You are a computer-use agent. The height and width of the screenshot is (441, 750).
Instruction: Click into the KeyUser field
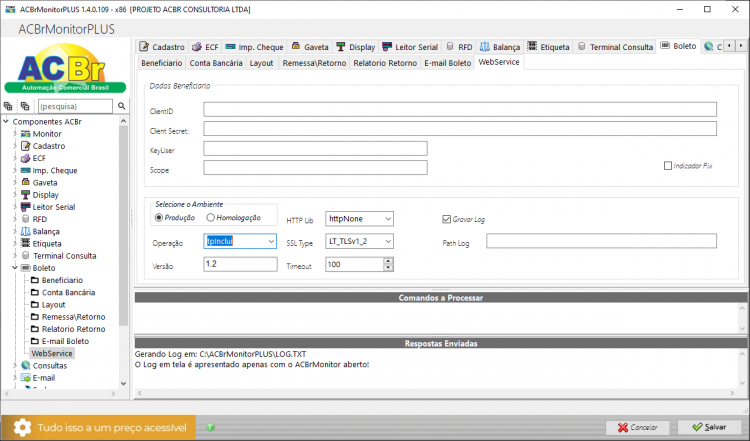pos(315,148)
